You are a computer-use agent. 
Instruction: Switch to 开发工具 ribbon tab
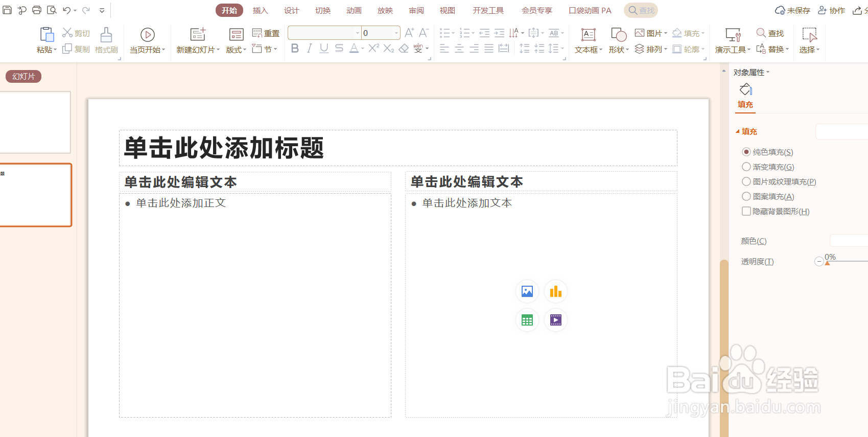[488, 10]
